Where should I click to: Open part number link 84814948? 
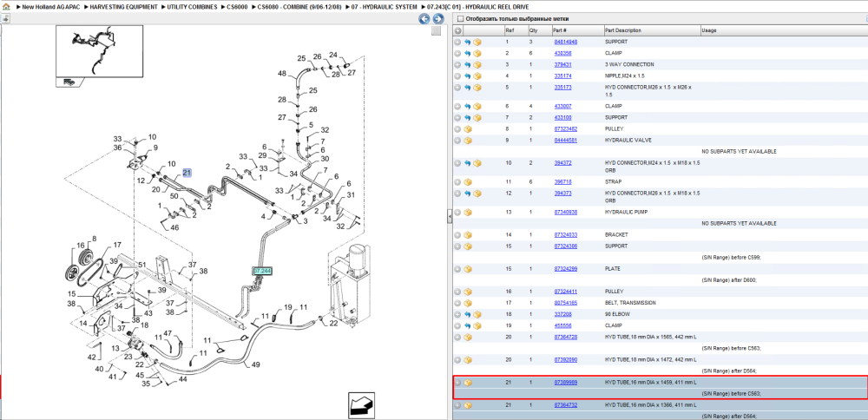(x=566, y=42)
